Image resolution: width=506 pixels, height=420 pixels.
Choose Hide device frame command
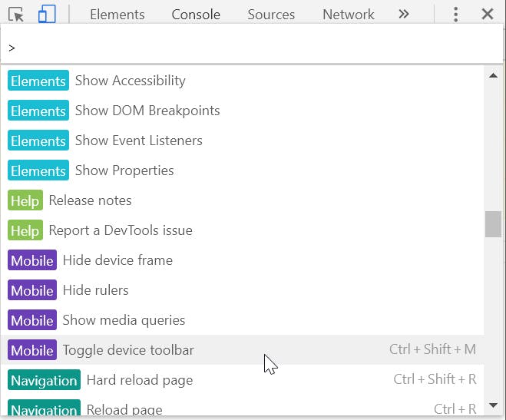coord(117,260)
